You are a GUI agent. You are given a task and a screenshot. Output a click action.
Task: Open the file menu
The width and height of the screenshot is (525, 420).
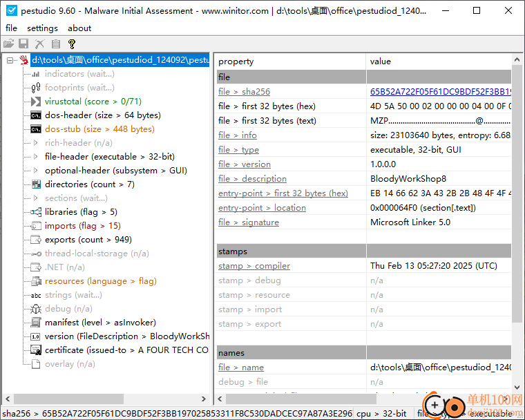11,28
